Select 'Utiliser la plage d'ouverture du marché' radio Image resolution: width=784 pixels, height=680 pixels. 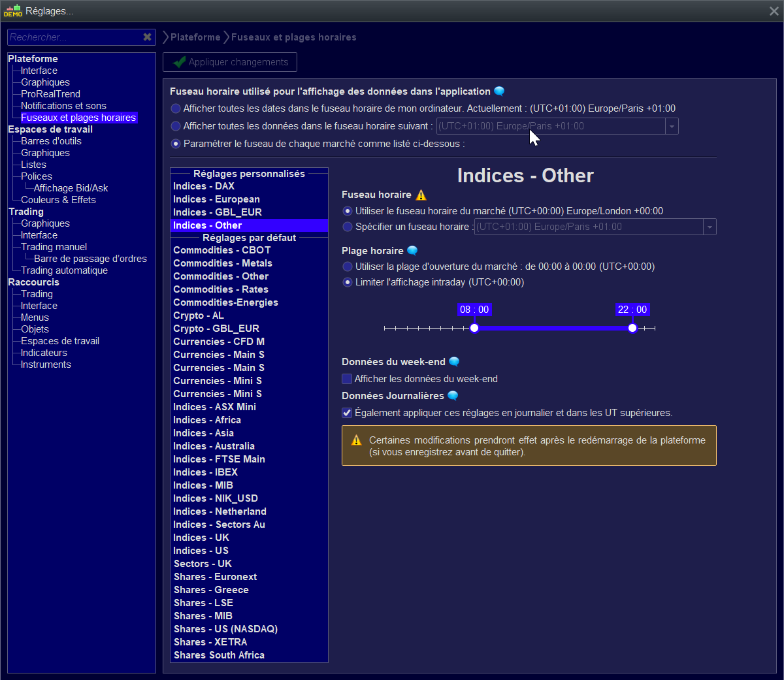tap(348, 267)
